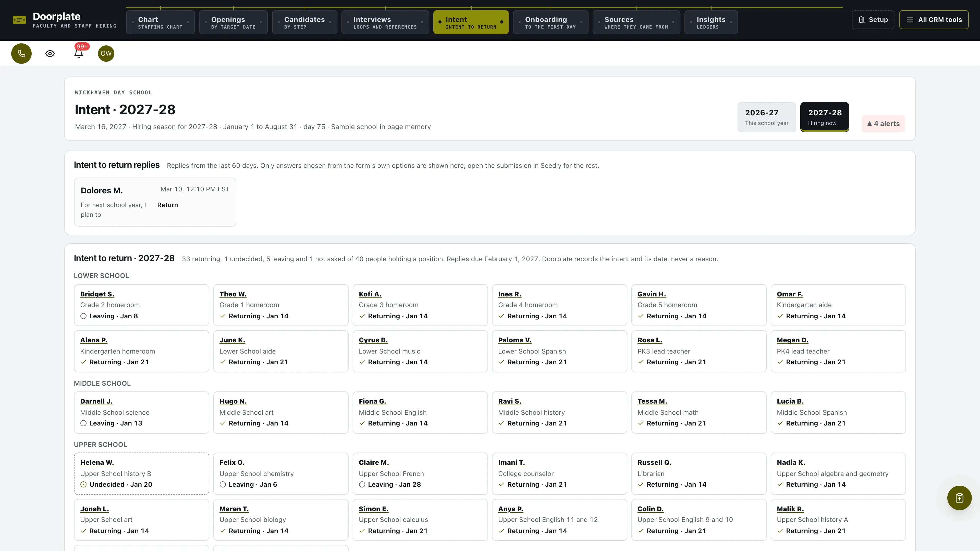Open Ines R. profile link
The height and width of the screenshot is (551, 980).
click(x=509, y=294)
